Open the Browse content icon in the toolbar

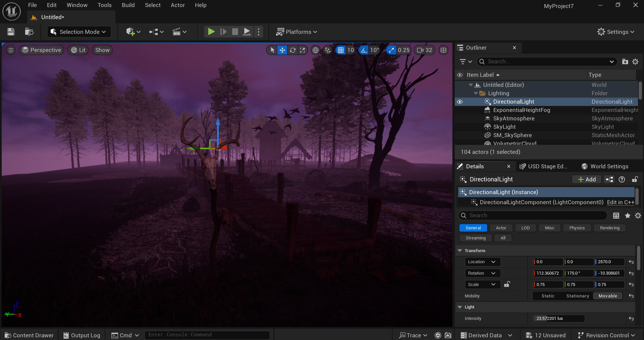pos(29,32)
